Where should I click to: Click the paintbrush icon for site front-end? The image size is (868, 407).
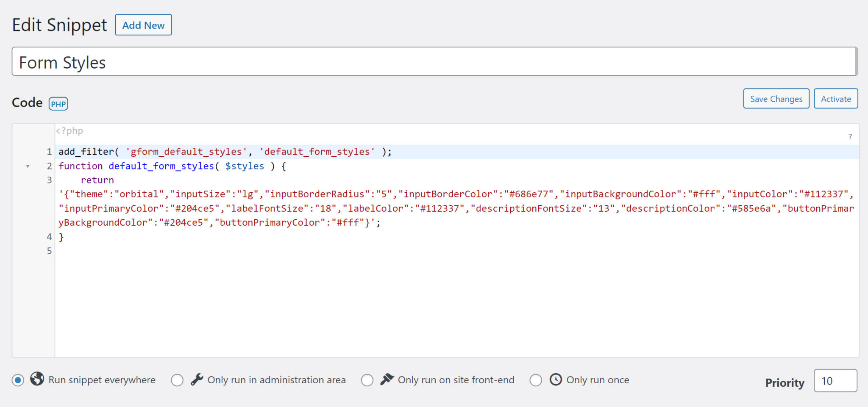pyautogui.click(x=387, y=379)
